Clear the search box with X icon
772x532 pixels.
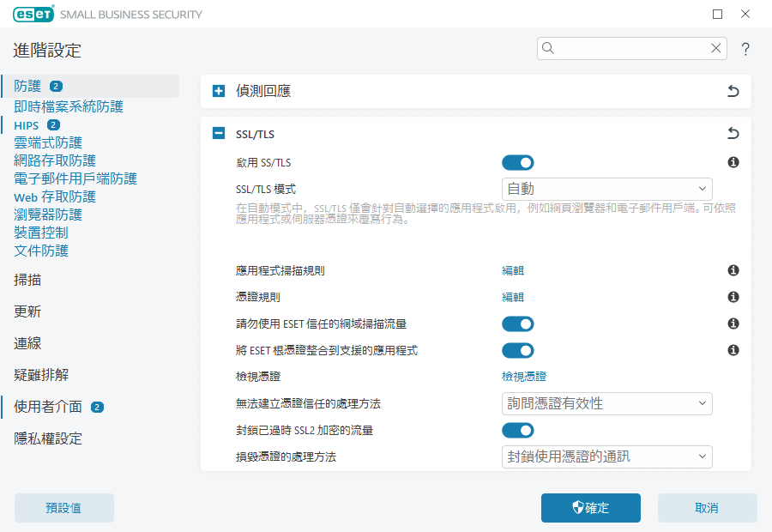coord(715,49)
